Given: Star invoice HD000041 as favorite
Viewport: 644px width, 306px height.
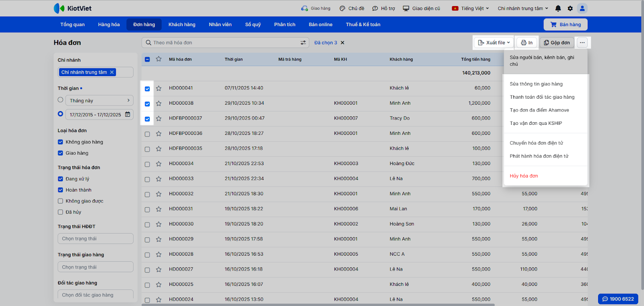Looking at the screenshot, I should pos(159,88).
